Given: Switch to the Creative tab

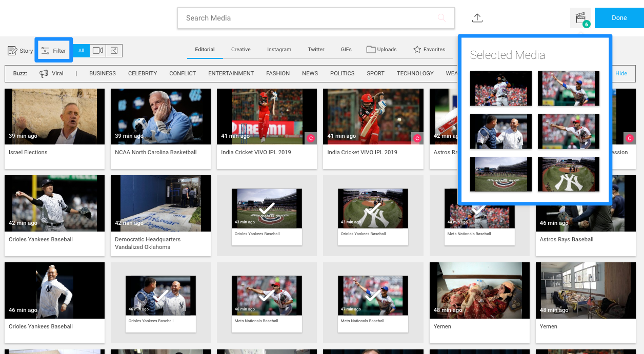Looking at the screenshot, I should click(241, 50).
